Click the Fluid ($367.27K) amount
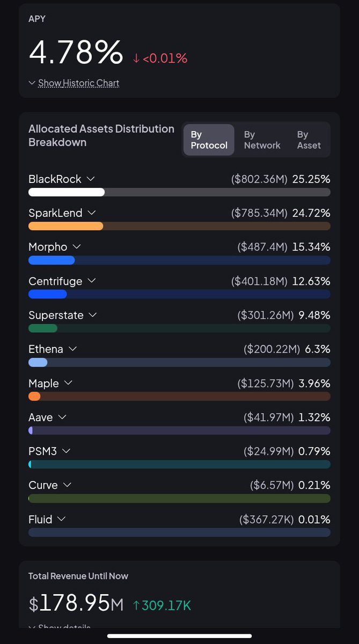Image resolution: width=359 pixels, height=644 pixels. click(x=267, y=519)
